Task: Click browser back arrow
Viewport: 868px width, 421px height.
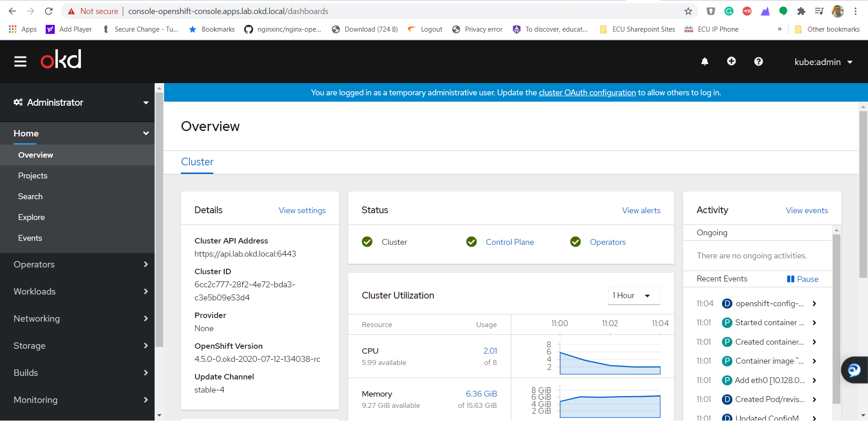Action: [x=13, y=11]
